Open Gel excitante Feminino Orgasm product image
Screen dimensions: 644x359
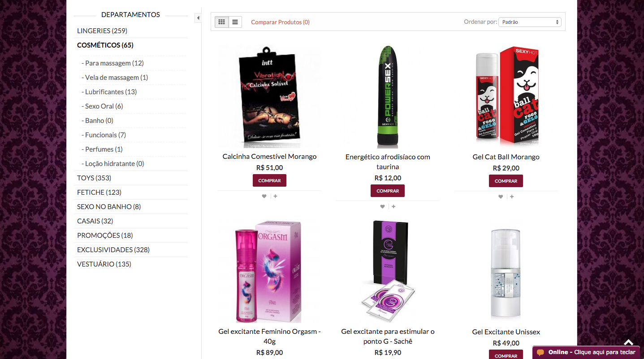coord(269,271)
